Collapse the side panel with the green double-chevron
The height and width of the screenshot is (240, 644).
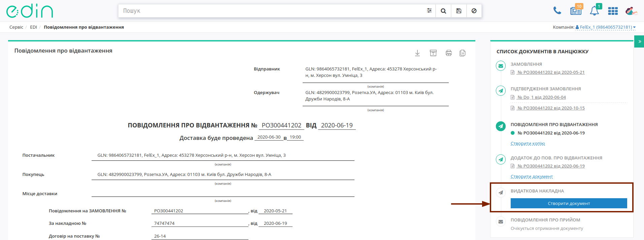(x=640, y=41)
